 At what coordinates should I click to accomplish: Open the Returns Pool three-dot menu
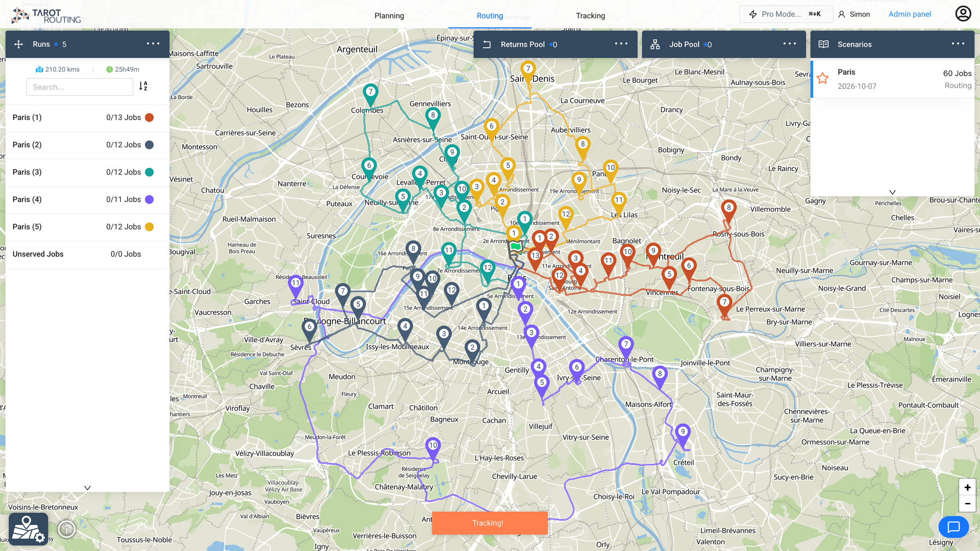pos(621,44)
